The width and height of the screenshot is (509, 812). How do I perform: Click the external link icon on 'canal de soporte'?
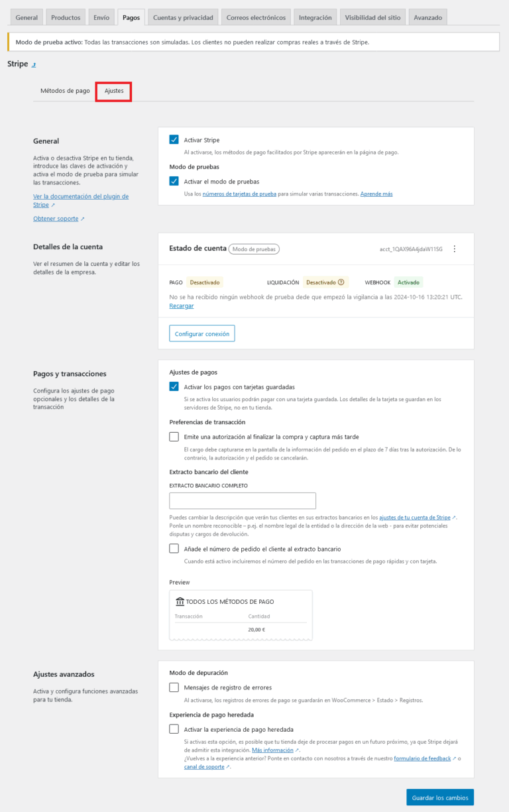tap(229, 766)
